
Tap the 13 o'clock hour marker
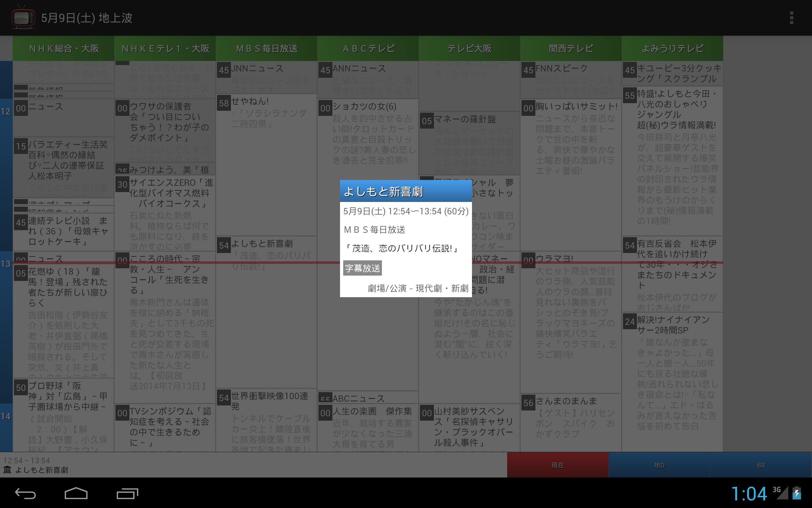click(x=6, y=264)
